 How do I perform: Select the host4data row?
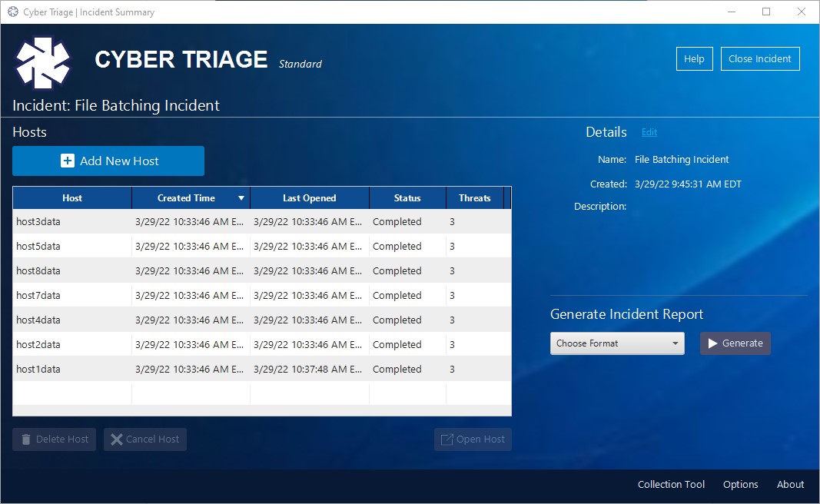[x=262, y=320]
